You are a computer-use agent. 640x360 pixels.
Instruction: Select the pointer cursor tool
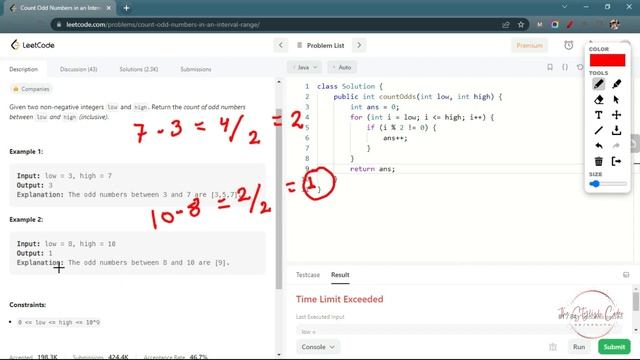point(616,100)
